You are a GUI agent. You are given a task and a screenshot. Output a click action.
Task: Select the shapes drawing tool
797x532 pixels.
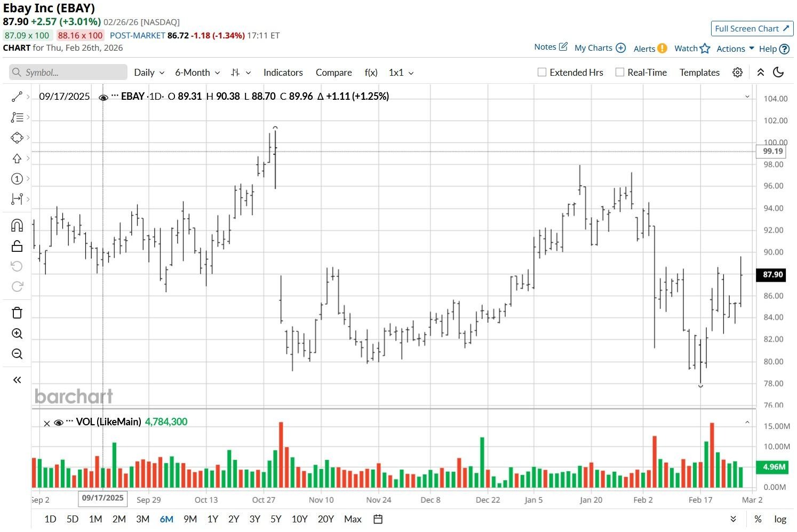point(17,138)
